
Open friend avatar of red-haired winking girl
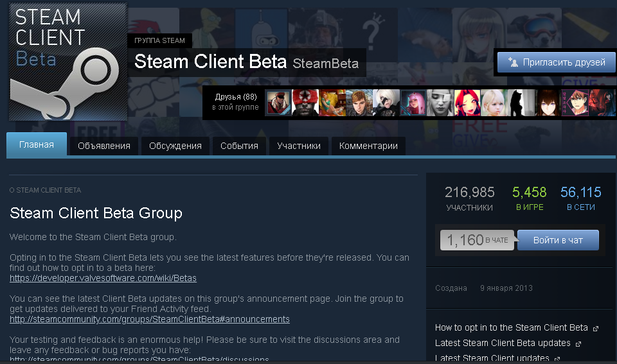click(x=467, y=103)
